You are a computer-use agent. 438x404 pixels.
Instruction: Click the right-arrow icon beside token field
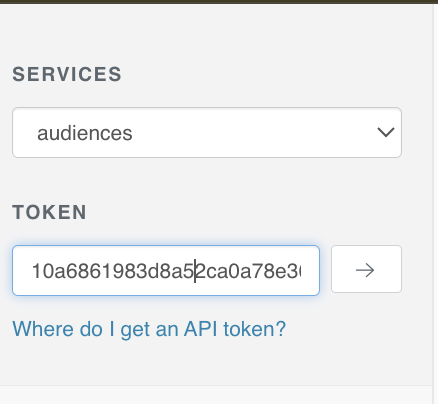365,270
